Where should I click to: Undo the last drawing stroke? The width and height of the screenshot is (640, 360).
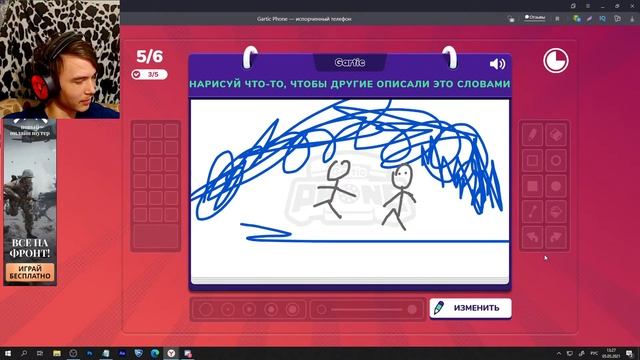click(x=532, y=238)
